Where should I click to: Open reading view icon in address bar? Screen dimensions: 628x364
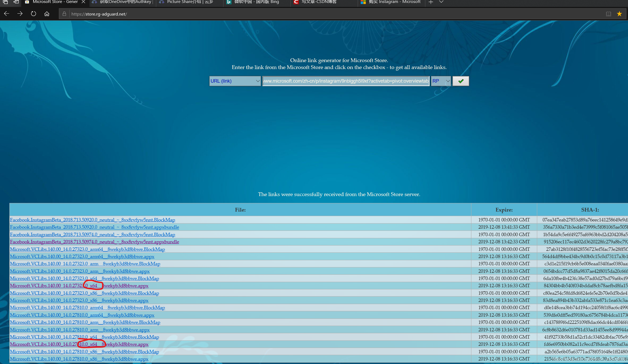click(x=608, y=14)
